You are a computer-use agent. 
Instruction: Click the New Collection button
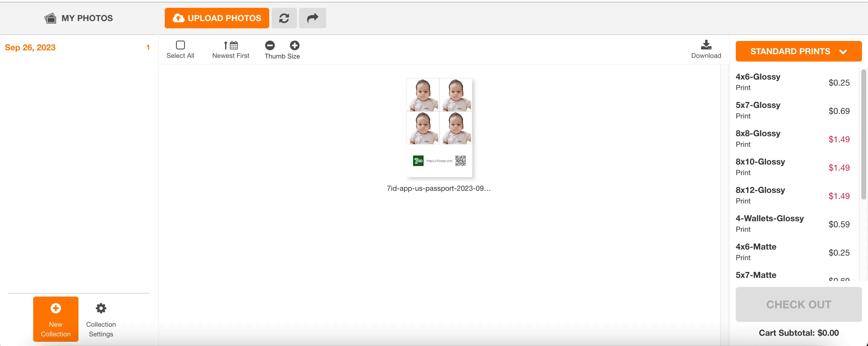click(55, 319)
